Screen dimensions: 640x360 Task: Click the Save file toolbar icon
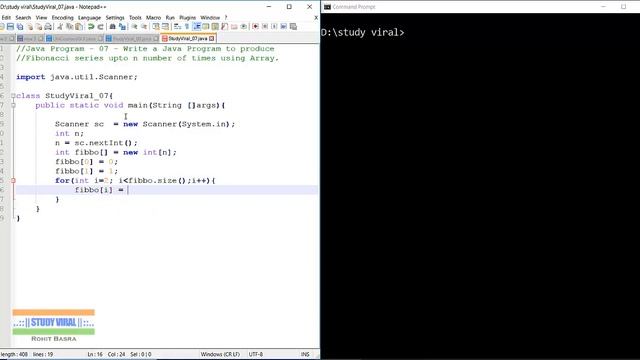(x=10, y=27)
